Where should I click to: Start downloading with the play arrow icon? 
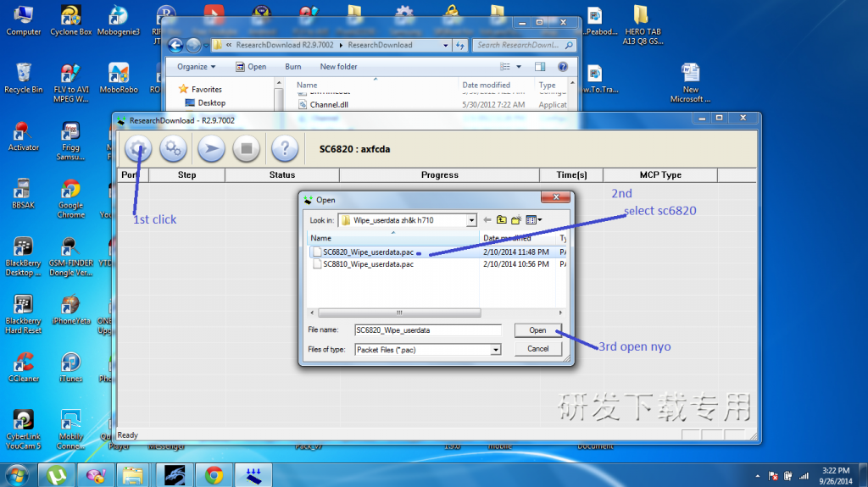[211, 148]
